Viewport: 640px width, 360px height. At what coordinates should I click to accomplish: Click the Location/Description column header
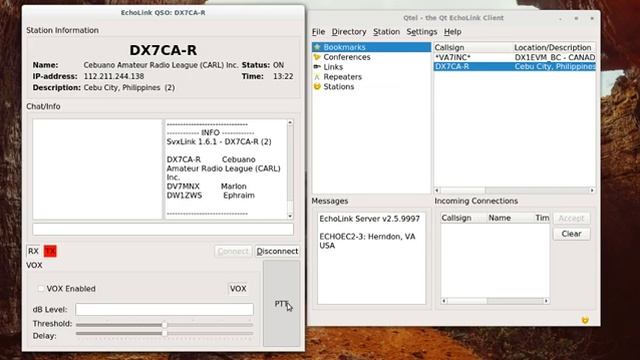pyautogui.click(x=553, y=47)
